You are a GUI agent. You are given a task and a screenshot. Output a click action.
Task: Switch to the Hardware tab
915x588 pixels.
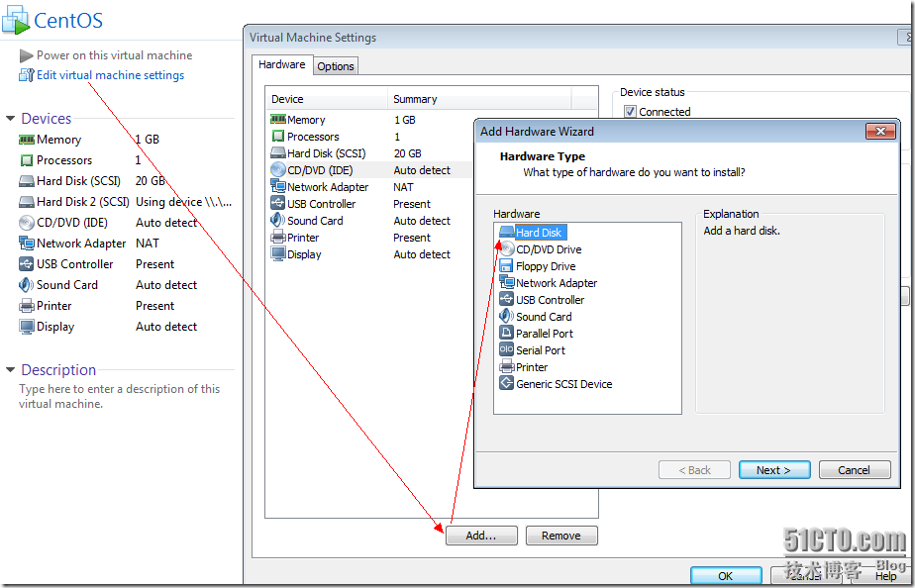pyautogui.click(x=282, y=64)
